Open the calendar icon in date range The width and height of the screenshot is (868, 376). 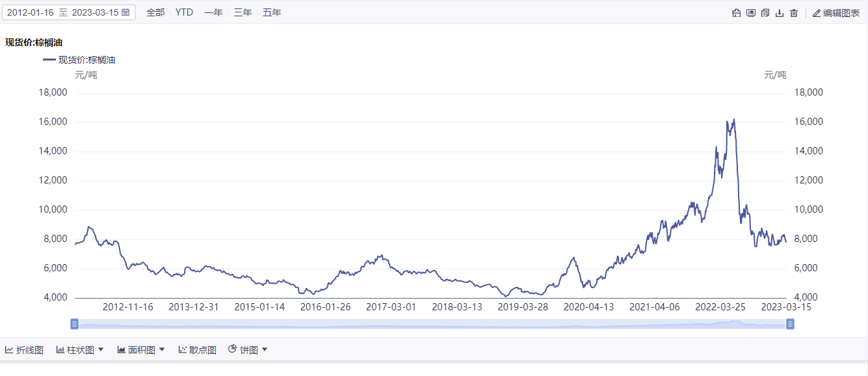click(x=125, y=12)
